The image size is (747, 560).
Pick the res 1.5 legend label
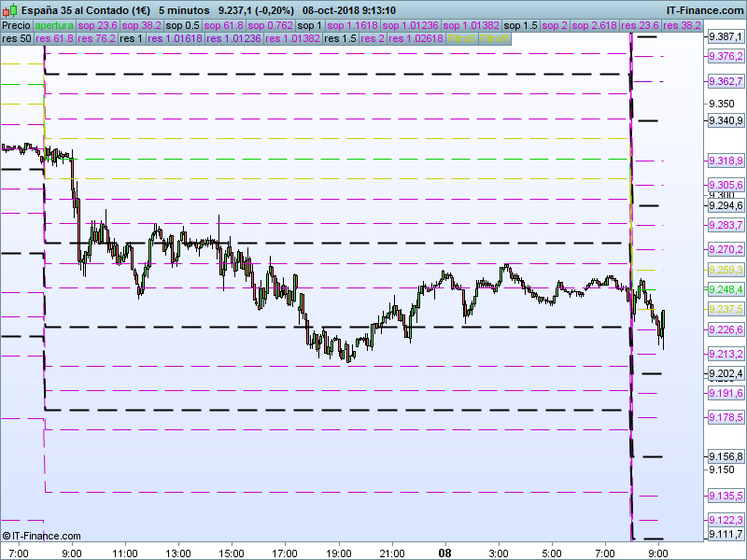[340, 38]
